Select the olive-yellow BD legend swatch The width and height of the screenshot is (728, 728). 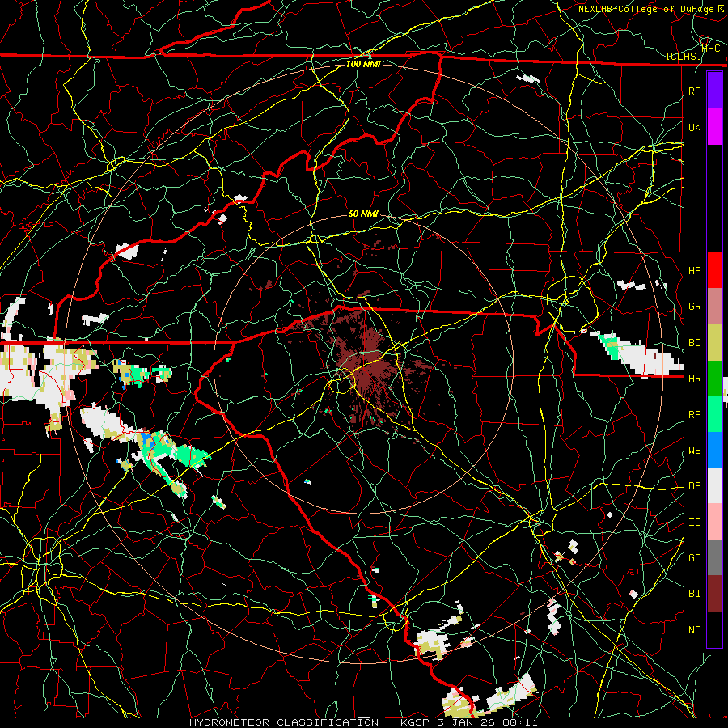[x=714, y=343]
